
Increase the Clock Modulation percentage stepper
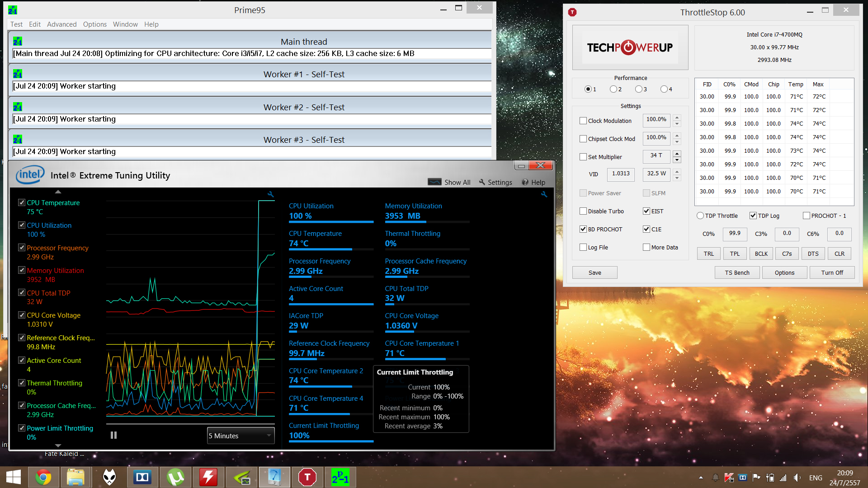[x=677, y=117]
